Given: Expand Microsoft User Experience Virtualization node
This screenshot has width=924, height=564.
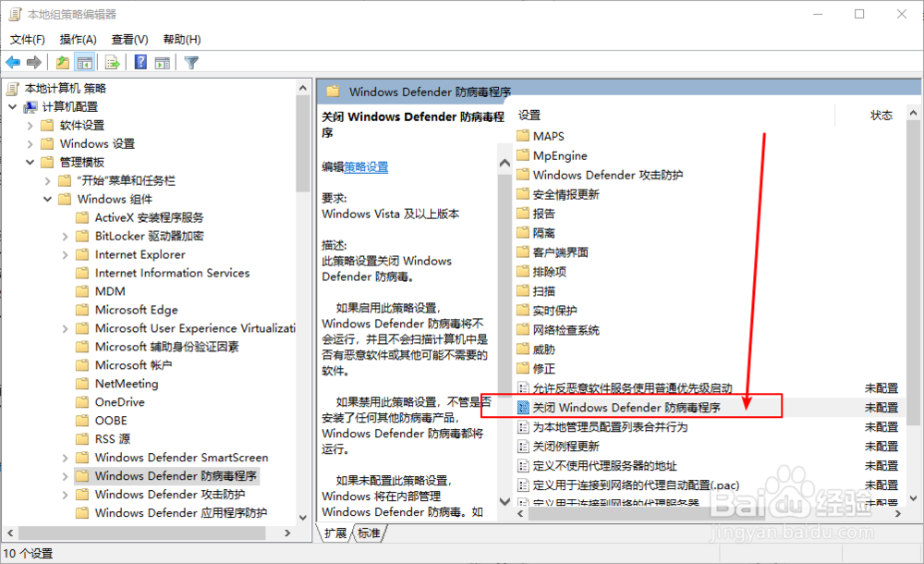Looking at the screenshot, I should pos(66,328).
